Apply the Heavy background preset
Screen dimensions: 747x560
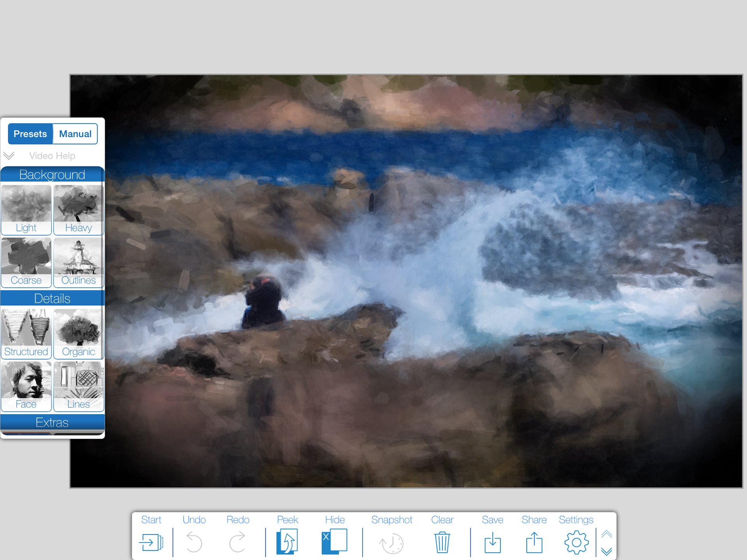(x=79, y=210)
